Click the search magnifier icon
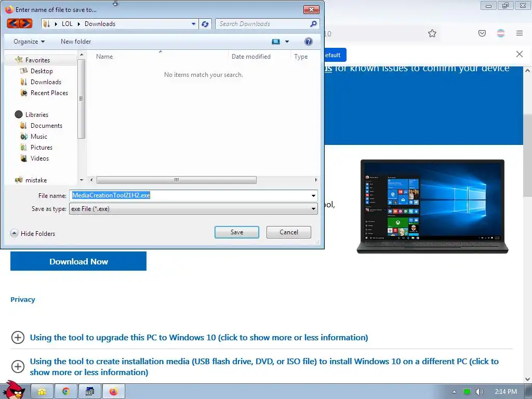The width and height of the screenshot is (532, 399). 313,24
